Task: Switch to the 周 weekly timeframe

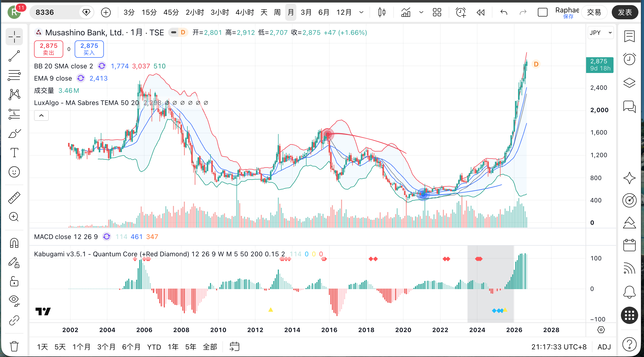Action: point(277,12)
